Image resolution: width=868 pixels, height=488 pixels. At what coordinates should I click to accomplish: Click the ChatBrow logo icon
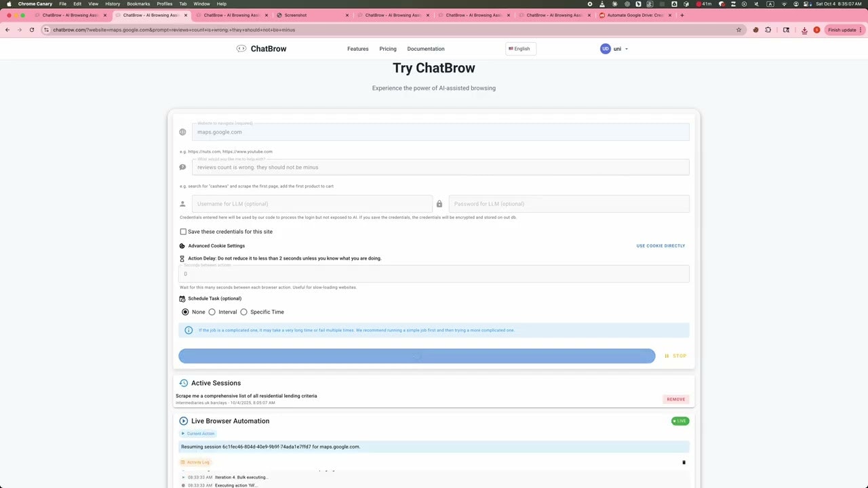pyautogui.click(x=241, y=49)
